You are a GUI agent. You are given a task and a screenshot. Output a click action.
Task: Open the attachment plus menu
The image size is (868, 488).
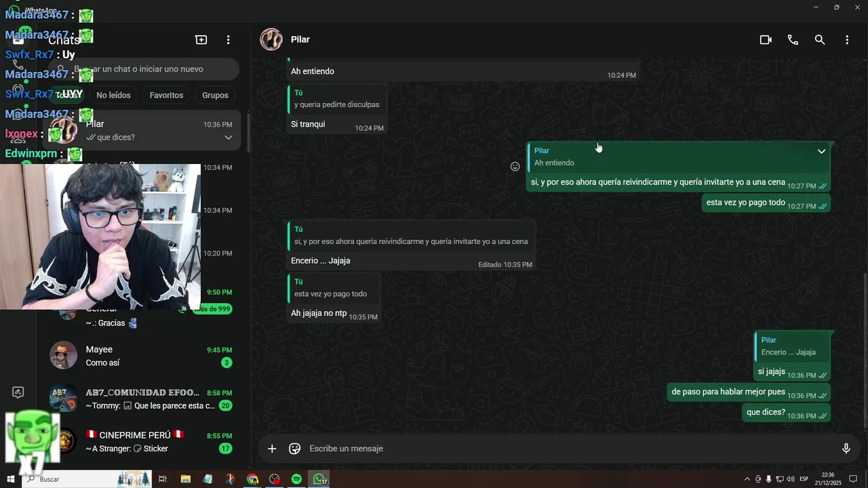[x=272, y=449]
